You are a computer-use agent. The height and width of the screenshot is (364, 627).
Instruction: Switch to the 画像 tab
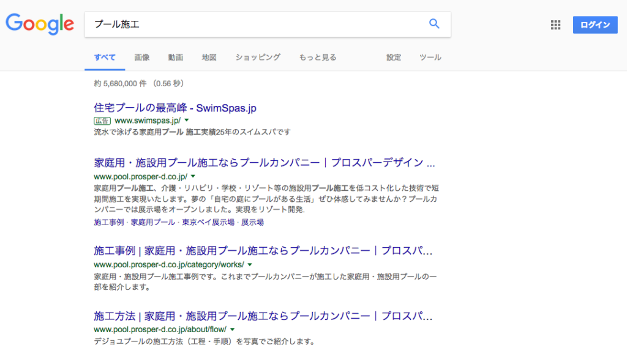coord(142,58)
